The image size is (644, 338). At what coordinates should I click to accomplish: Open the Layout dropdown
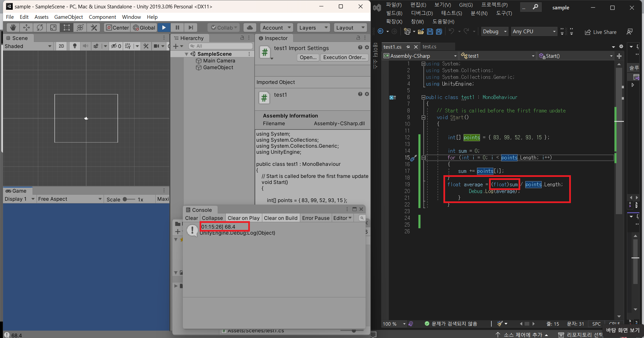pyautogui.click(x=350, y=28)
